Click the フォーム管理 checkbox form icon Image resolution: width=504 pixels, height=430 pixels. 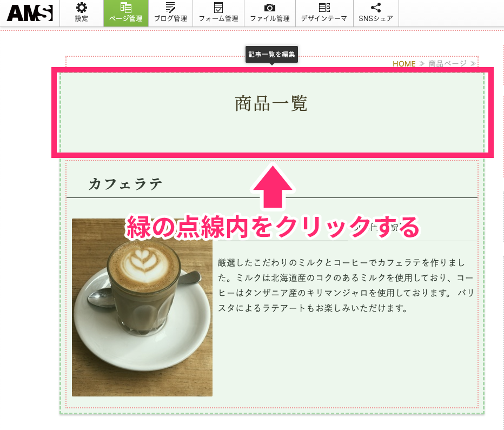coord(218,8)
